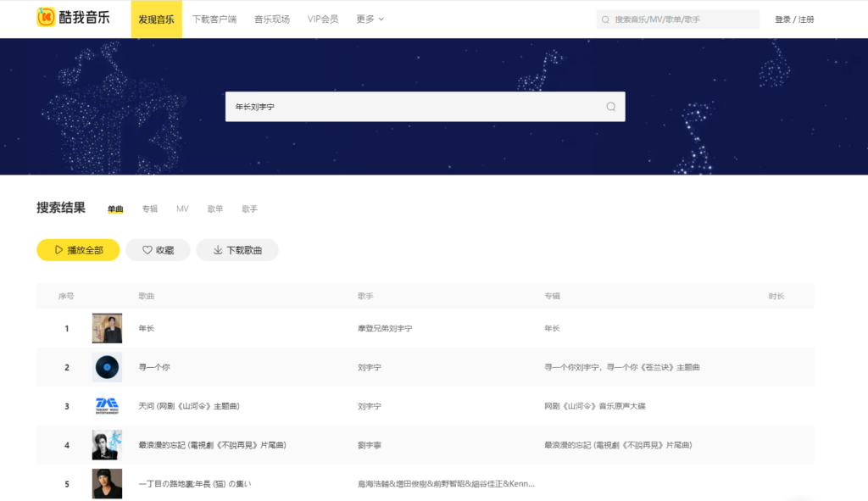Viewport: 868px width, 501px height.
Task: Click the TME logo cover for 天问
Action: (107, 406)
